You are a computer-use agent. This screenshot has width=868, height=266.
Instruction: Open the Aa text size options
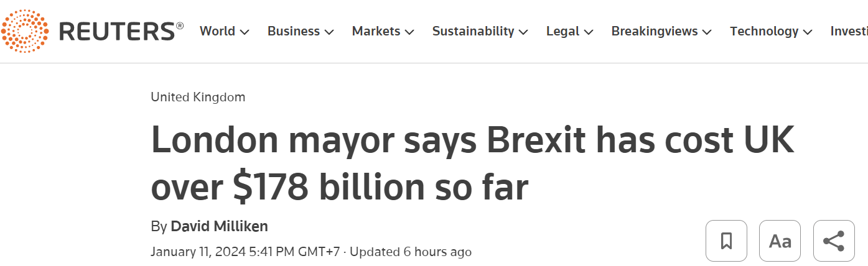[x=780, y=241]
